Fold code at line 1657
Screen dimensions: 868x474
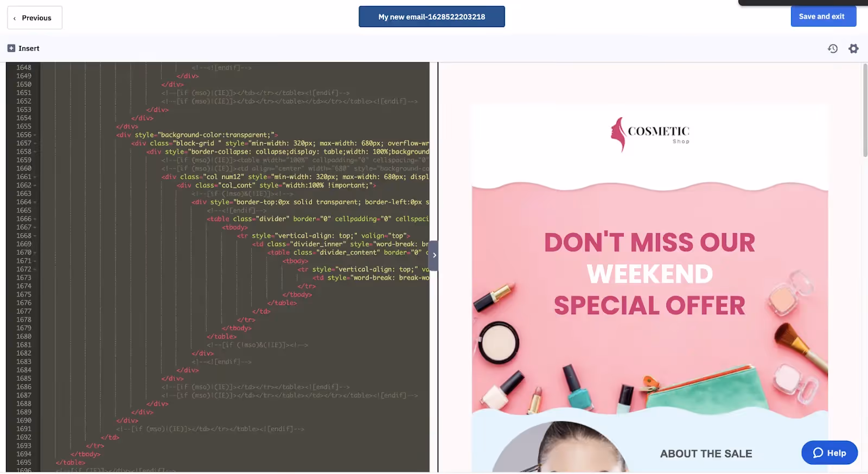pyautogui.click(x=35, y=143)
